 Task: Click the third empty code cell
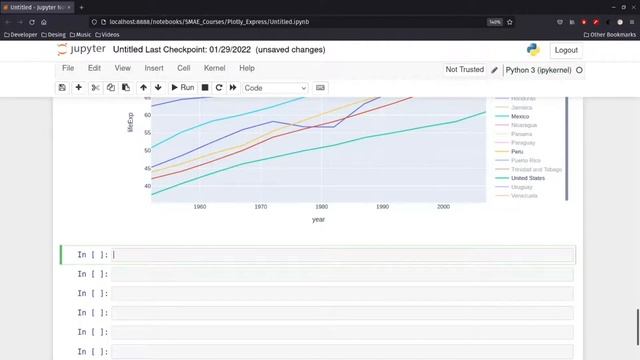tap(342, 293)
